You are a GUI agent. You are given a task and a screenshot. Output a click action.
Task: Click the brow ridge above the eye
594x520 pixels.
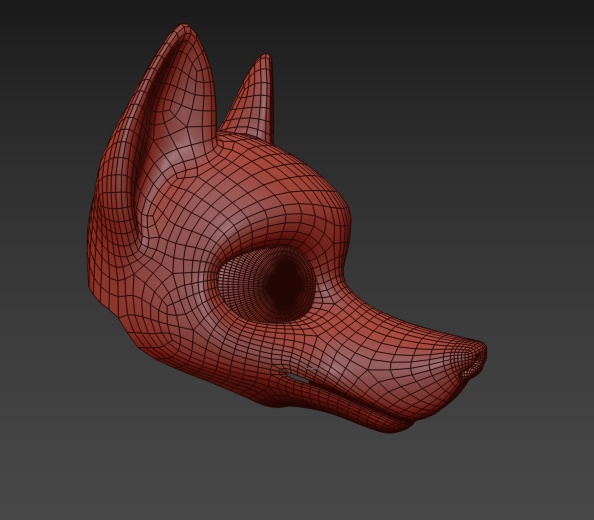pos(288,231)
